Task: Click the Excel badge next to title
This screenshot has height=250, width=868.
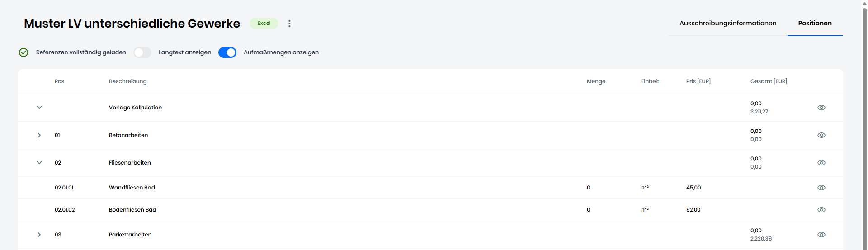Action: 264,24
